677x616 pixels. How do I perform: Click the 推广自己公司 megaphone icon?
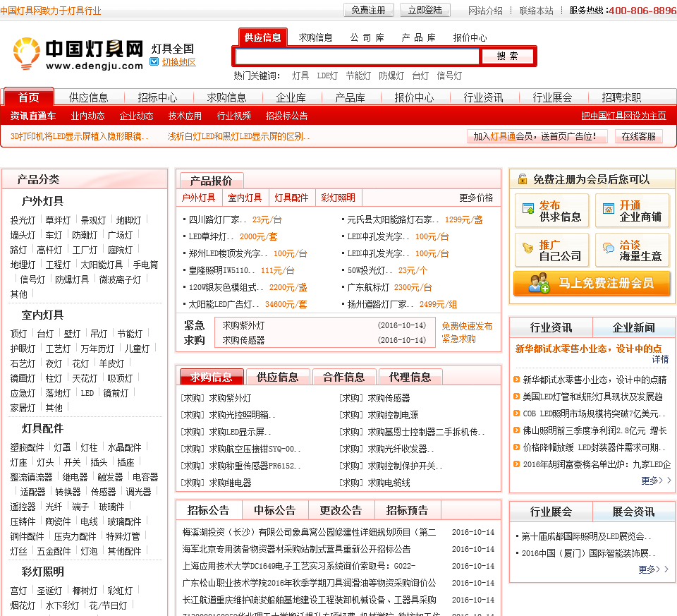click(x=528, y=248)
